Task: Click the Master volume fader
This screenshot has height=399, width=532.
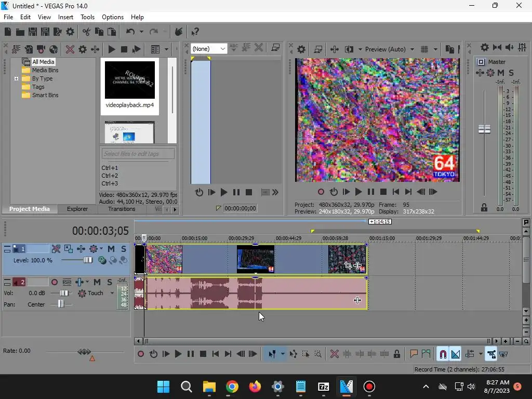Action: coord(484,129)
